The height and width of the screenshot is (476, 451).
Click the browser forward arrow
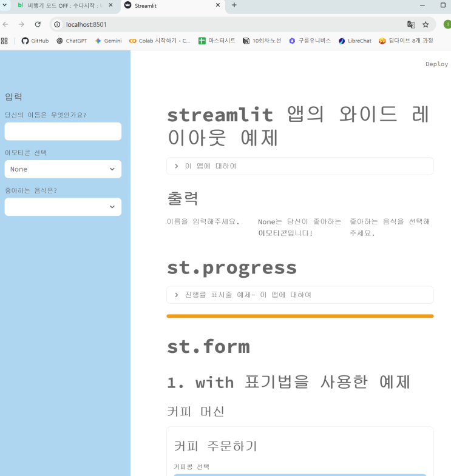click(x=21, y=24)
